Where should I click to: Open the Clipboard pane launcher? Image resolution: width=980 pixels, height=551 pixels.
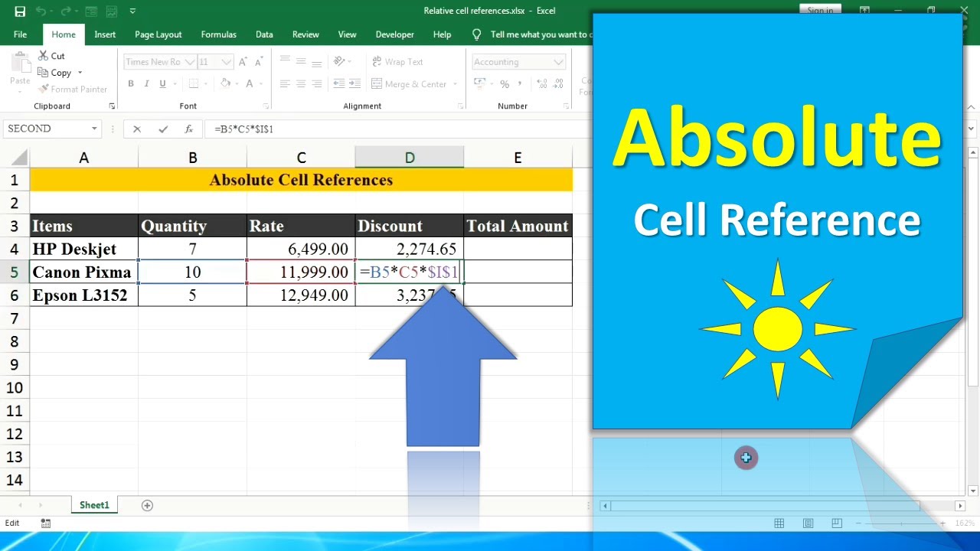pyautogui.click(x=112, y=106)
